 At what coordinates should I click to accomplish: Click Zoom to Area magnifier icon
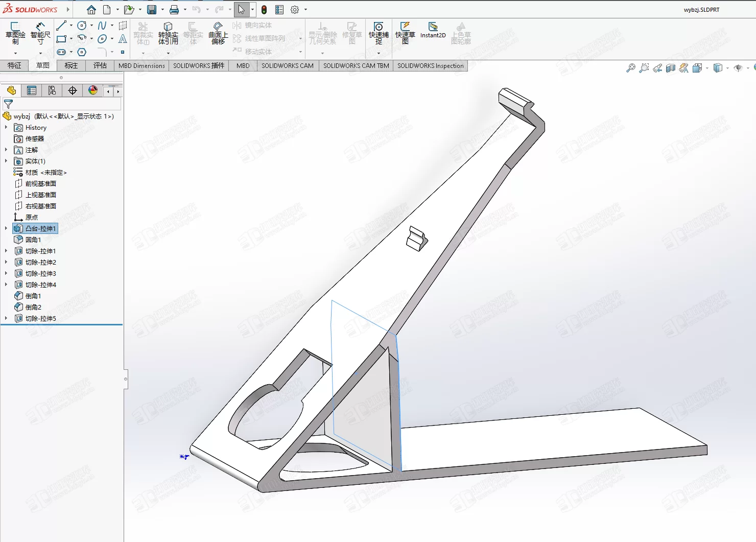pyautogui.click(x=644, y=68)
